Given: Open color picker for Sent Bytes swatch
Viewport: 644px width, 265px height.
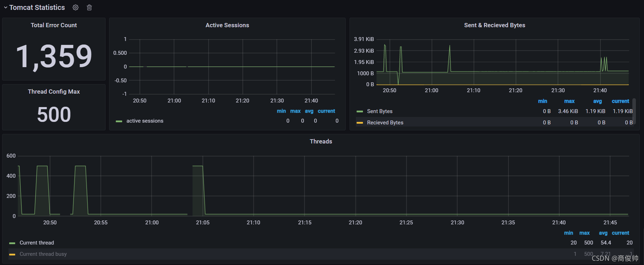Looking at the screenshot, I should (360, 112).
